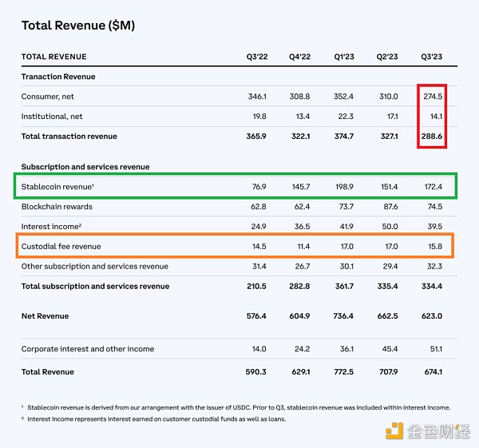479x448 pixels.
Task: Click the Total Revenue value 674.1
Action: [x=432, y=371]
